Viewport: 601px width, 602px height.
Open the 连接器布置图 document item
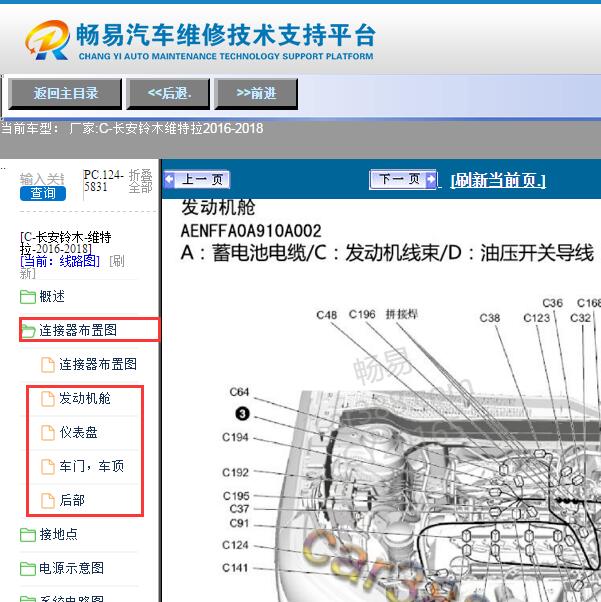tap(98, 364)
